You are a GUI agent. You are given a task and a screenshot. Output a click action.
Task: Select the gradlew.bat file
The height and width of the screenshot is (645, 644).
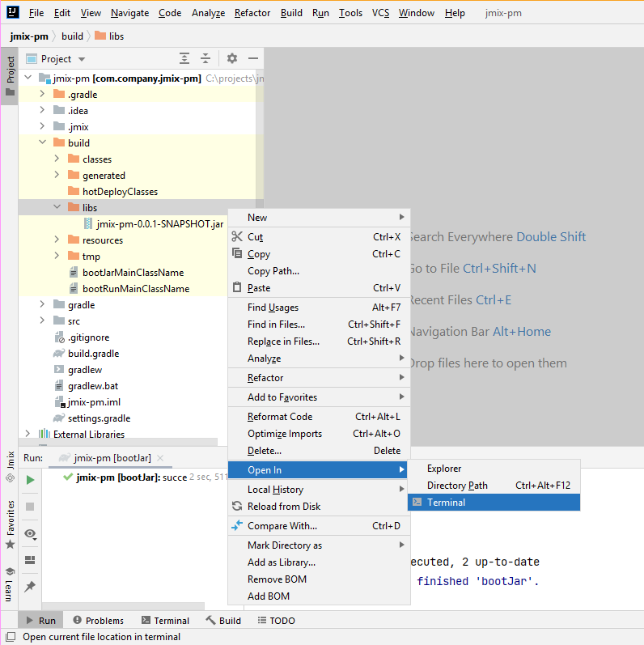click(93, 386)
